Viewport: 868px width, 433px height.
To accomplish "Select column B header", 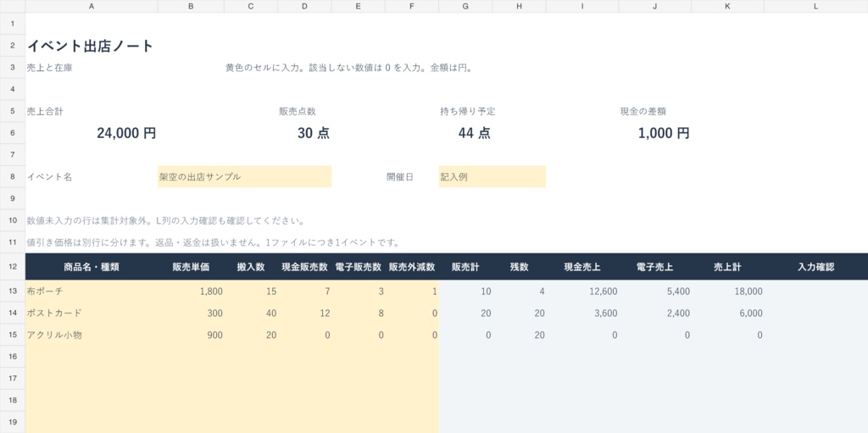I will [191, 6].
